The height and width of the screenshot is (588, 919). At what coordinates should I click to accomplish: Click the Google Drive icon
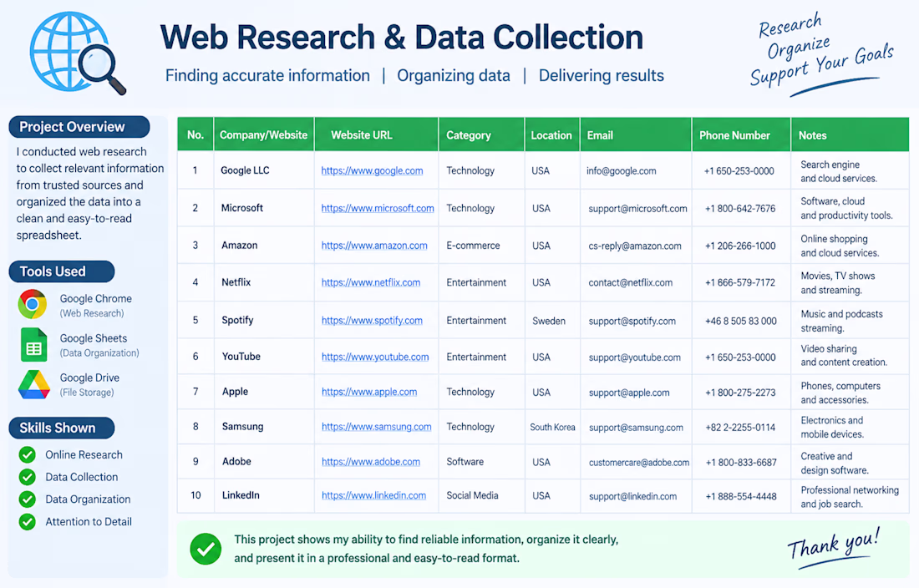tap(34, 384)
